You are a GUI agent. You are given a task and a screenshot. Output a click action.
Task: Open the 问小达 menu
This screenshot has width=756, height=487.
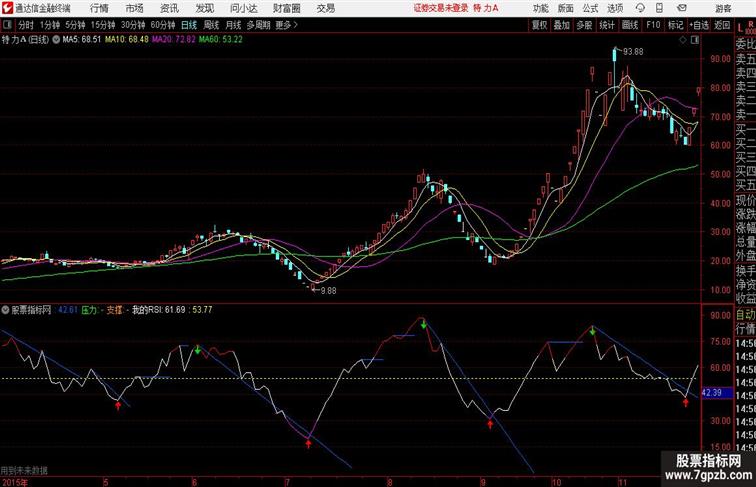tap(243, 8)
